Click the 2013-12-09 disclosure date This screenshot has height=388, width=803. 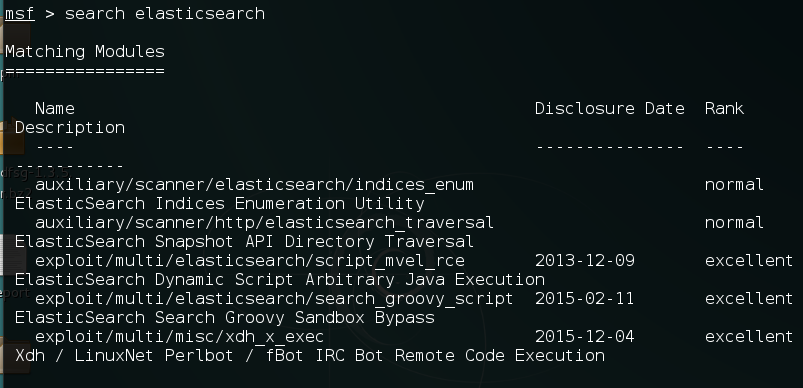tap(585, 261)
